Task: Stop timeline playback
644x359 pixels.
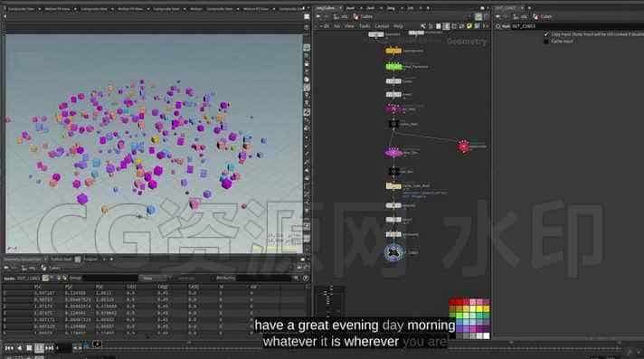Action: (x=29, y=348)
